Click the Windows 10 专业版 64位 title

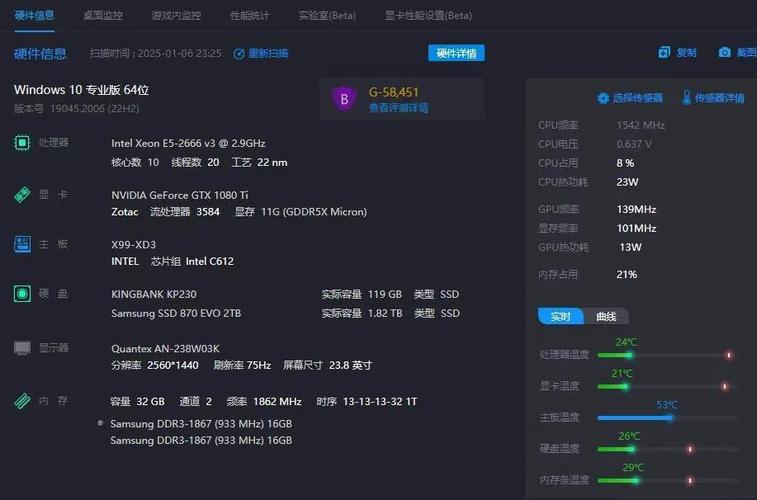tap(82, 90)
